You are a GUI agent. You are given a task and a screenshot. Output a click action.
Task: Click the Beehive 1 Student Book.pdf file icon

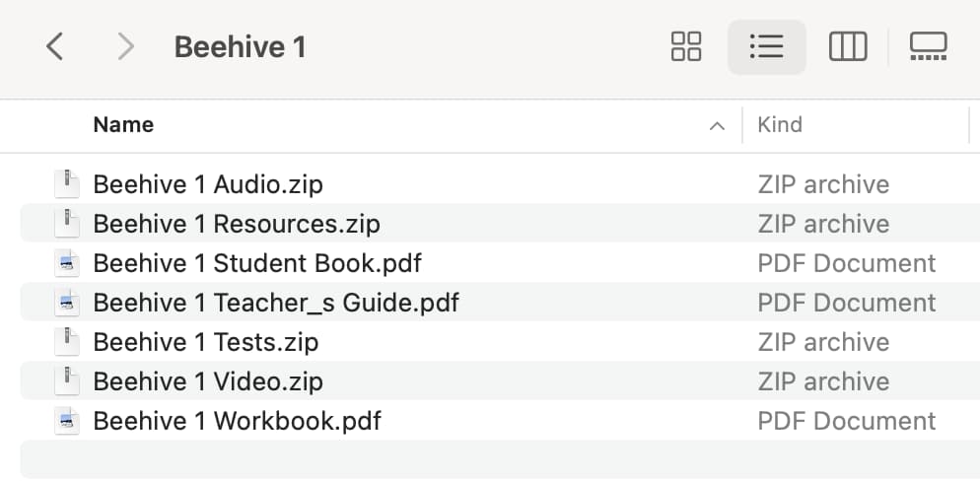[67, 263]
